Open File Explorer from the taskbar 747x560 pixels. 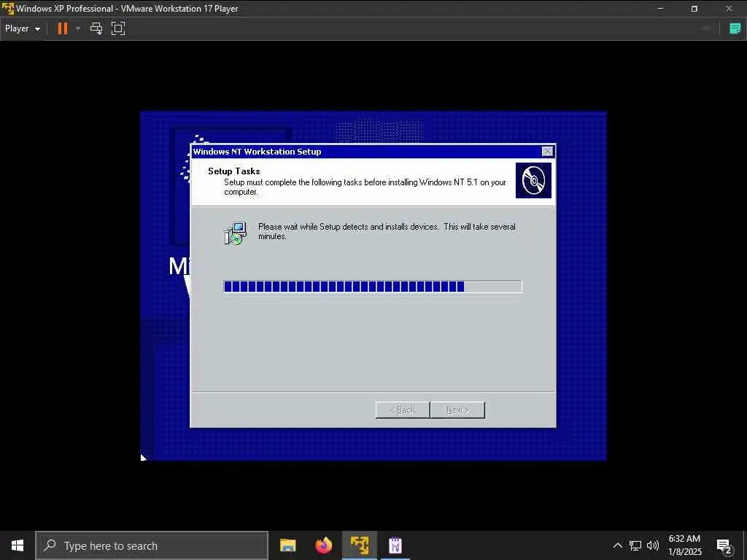click(287, 545)
